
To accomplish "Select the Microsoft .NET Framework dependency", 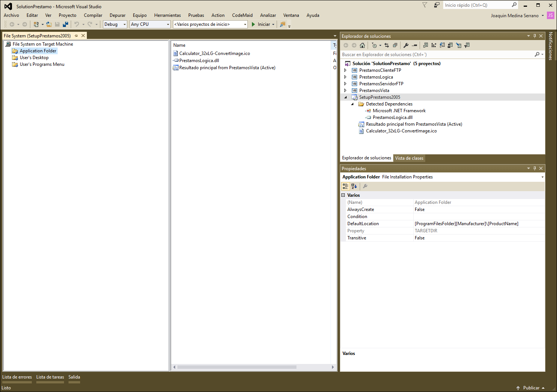I will click(399, 111).
